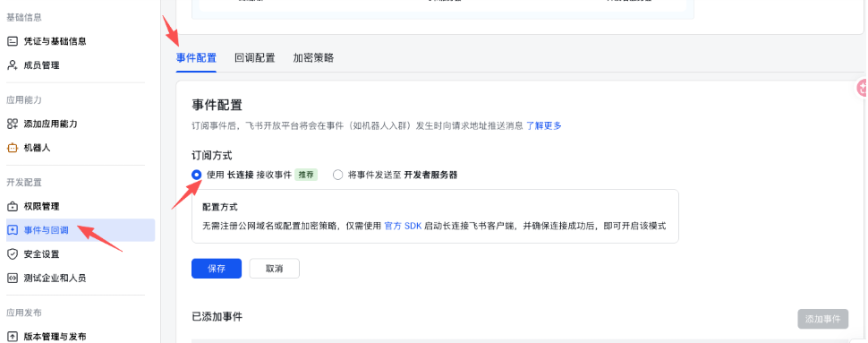Click the 应用能力 section label
Screen dimensions: 868x343
tap(24, 99)
